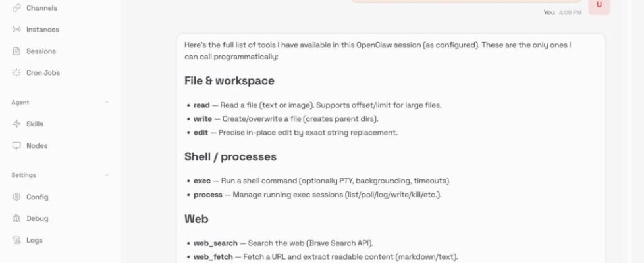
Task: Click the 4:08 PM message timestamp
Action: tap(570, 12)
